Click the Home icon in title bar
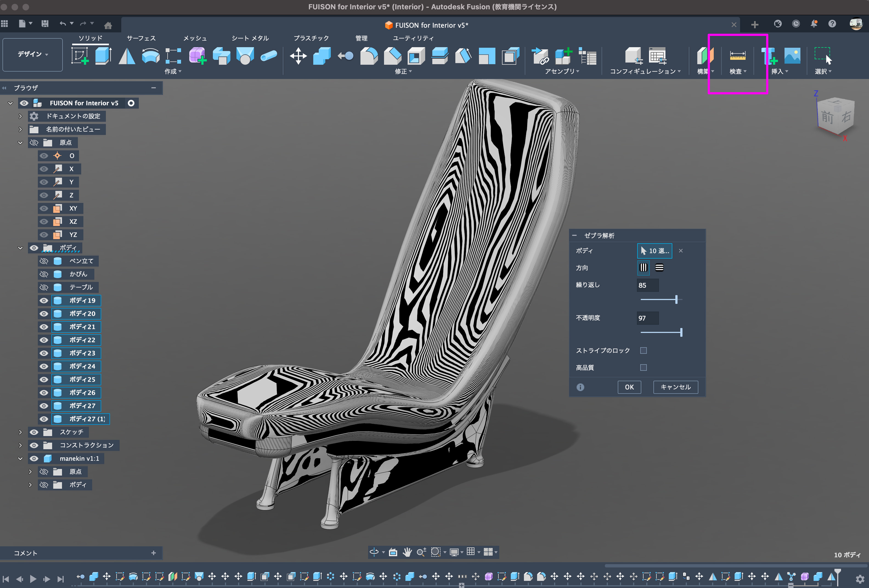 point(108,25)
